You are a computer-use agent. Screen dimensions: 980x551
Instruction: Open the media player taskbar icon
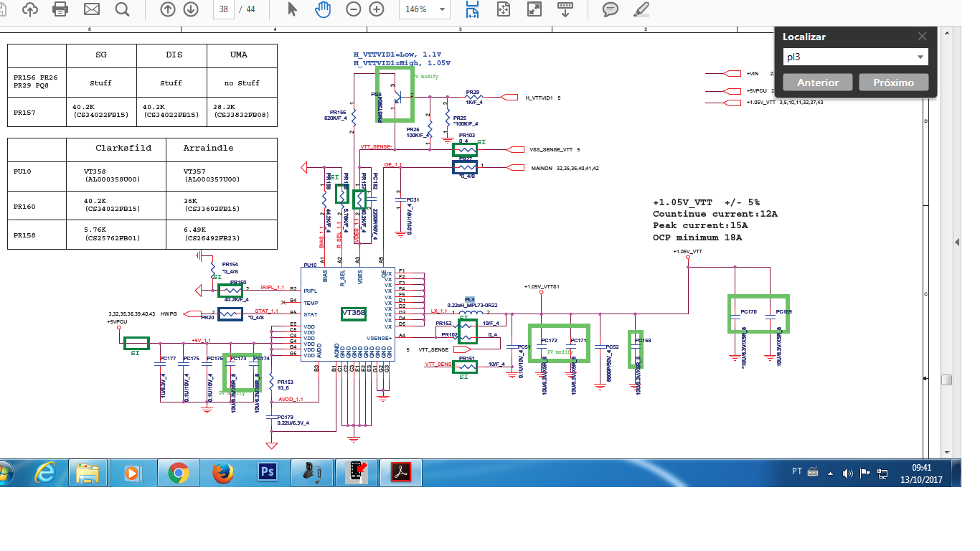coord(133,473)
